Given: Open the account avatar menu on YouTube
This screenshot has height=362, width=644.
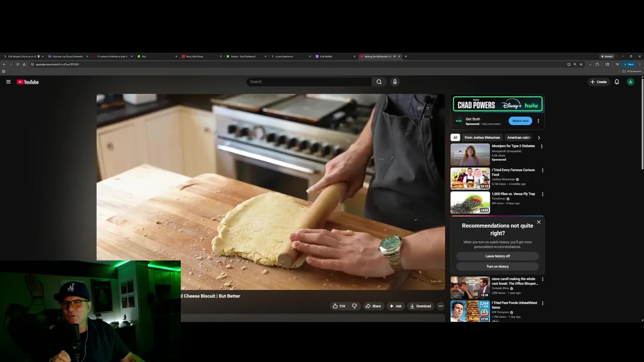Looking at the screenshot, I should point(630,82).
